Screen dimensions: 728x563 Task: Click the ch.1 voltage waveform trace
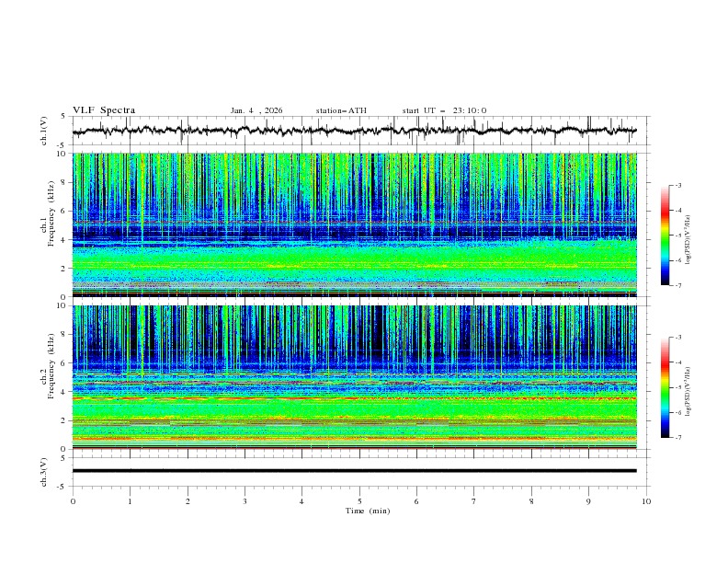tap(354, 131)
